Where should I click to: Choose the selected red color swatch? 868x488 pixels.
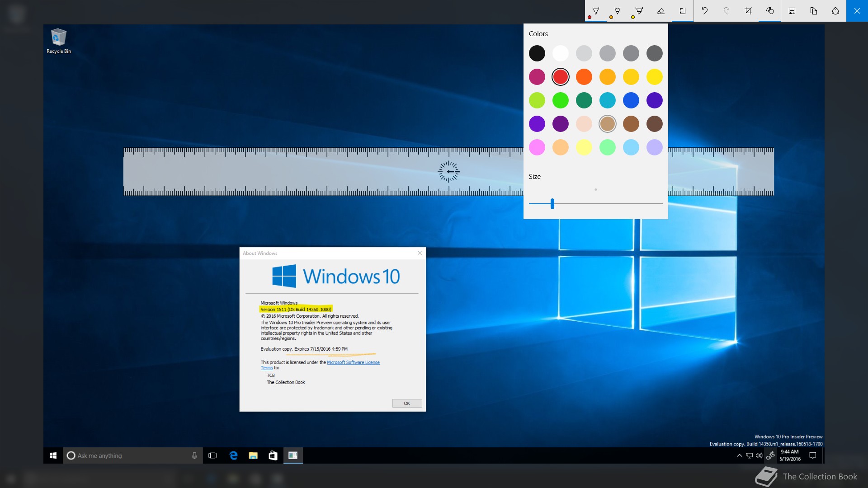click(561, 77)
